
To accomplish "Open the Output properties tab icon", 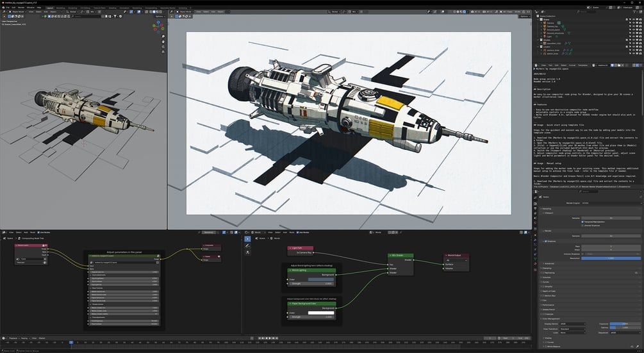I will [535, 208].
